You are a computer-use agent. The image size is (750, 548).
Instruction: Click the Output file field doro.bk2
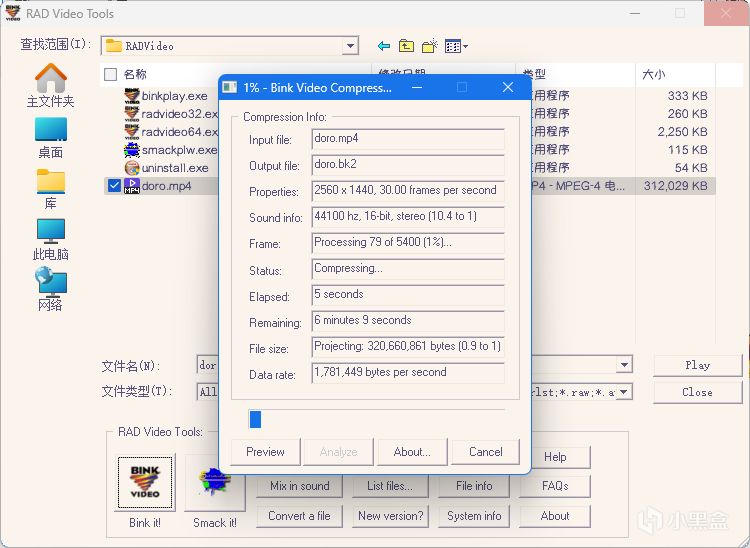pos(408,165)
